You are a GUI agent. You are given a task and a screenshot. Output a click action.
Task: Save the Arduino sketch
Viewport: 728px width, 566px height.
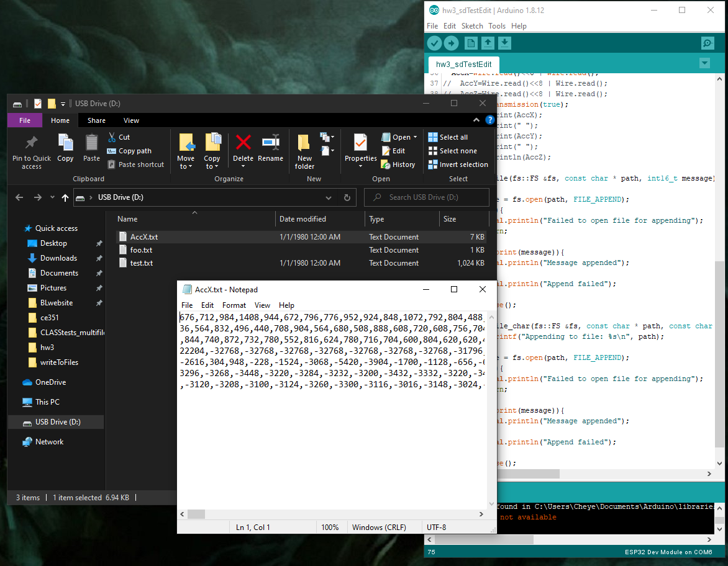pyautogui.click(x=505, y=43)
